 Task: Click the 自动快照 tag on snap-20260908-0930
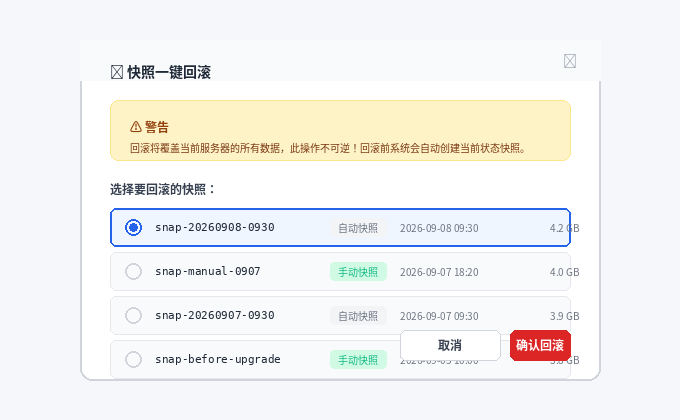(358, 228)
